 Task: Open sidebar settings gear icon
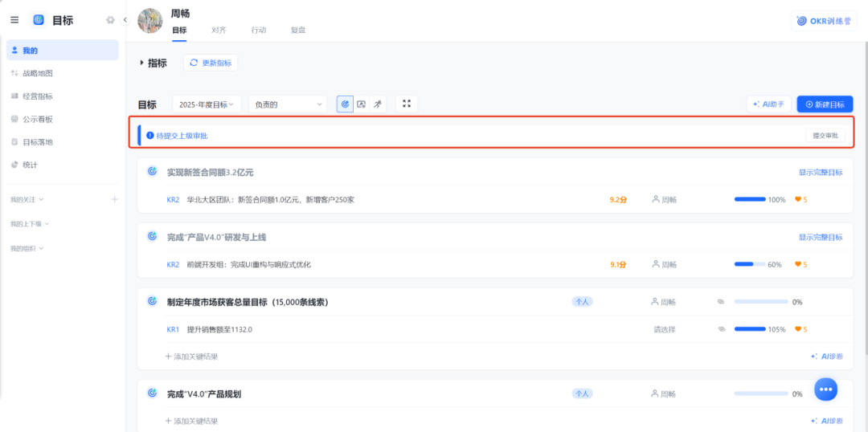pos(110,20)
